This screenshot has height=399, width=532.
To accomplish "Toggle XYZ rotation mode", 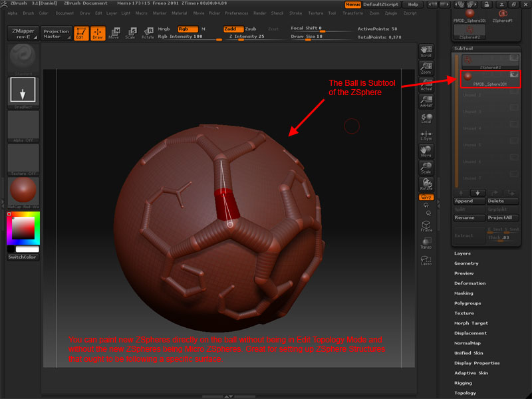I will pos(426,197).
